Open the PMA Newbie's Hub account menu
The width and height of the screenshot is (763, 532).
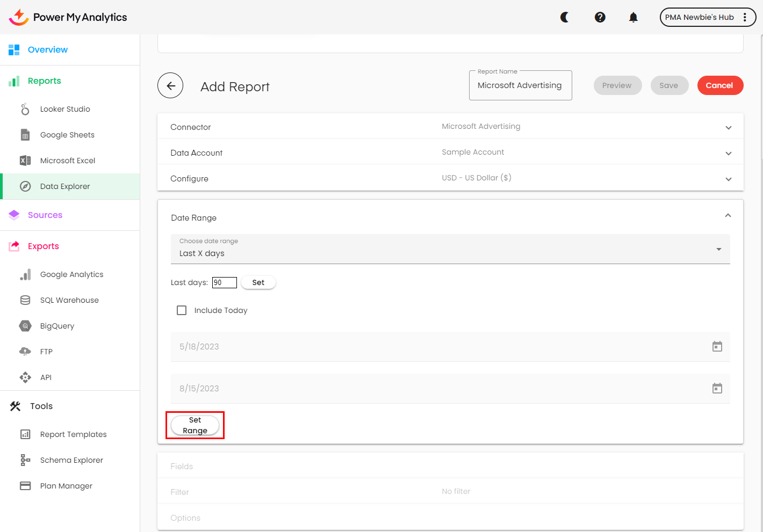click(707, 17)
